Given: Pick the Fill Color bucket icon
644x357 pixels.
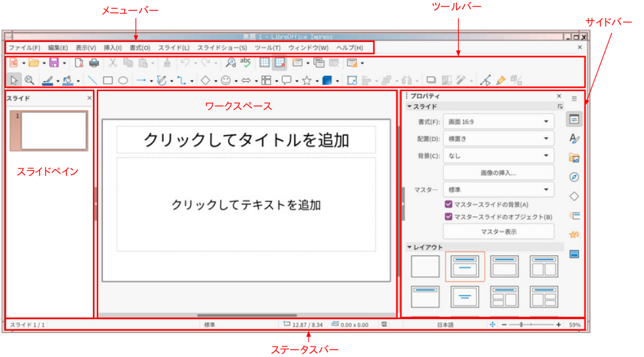Looking at the screenshot, I should (67, 80).
